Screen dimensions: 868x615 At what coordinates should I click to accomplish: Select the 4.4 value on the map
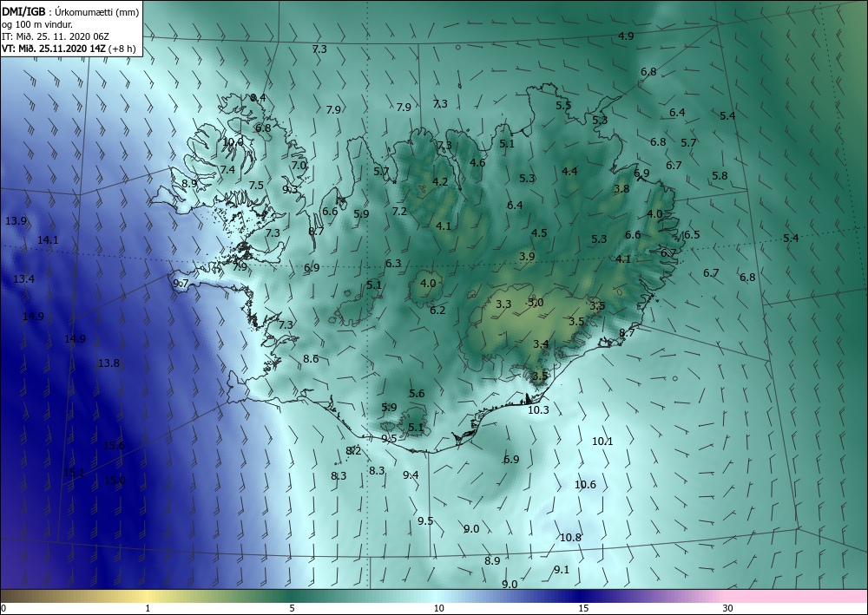click(x=569, y=172)
